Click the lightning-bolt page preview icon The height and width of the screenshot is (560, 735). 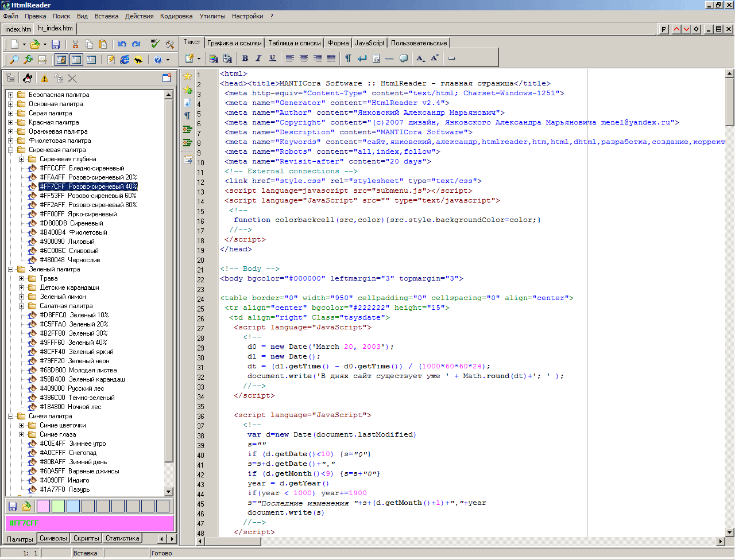(111, 60)
